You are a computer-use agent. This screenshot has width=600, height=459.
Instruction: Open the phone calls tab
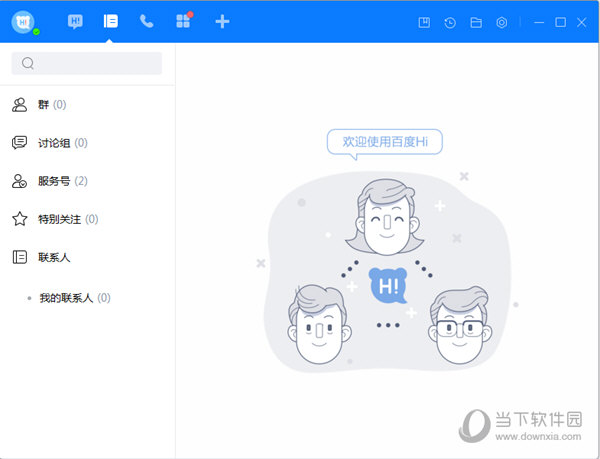point(146,21)
